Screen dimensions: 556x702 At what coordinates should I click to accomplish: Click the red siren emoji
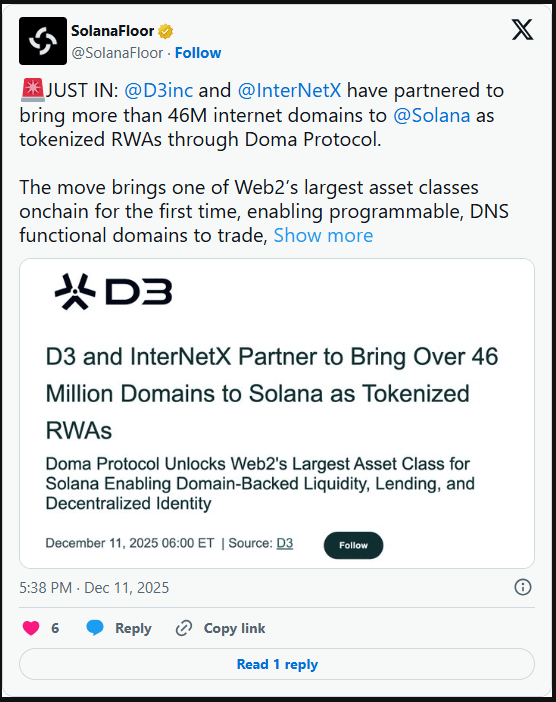(32, 90)
